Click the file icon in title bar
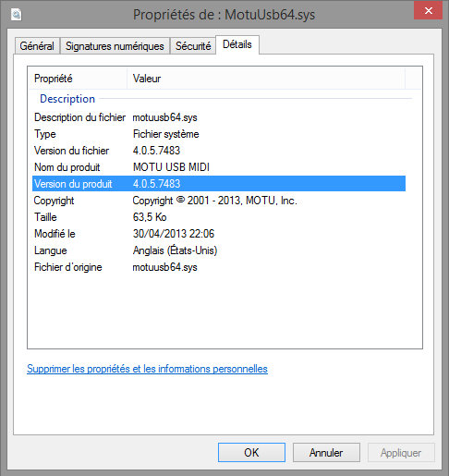Image resolution: width=449 pixels, height=476 pixels. point(16,14)
